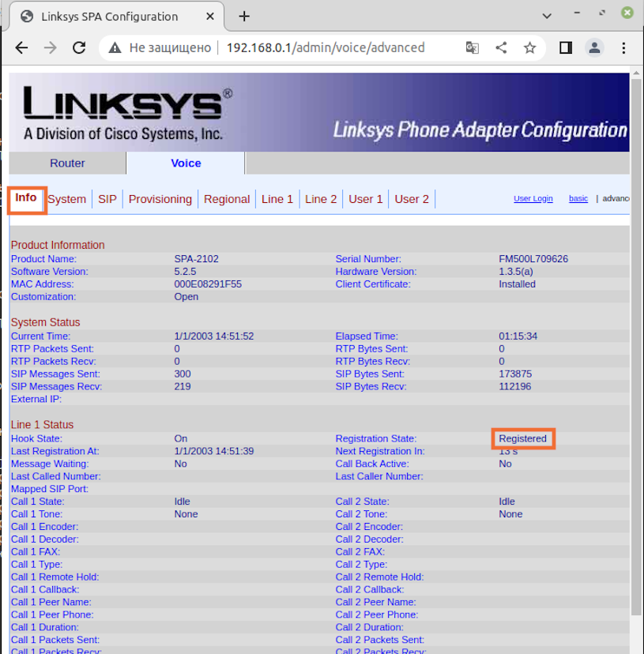
Task: Click the not-secure warning icon
Action: pyautogui.click(x=115, y=48)
